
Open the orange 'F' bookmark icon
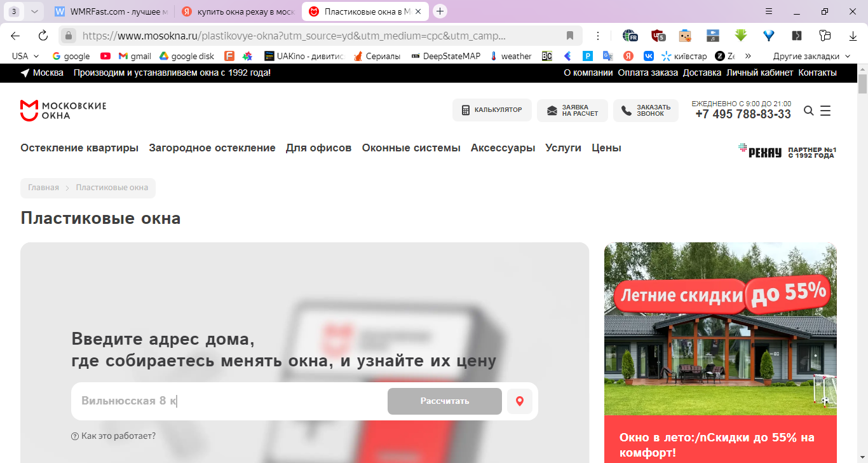(229, 56)
